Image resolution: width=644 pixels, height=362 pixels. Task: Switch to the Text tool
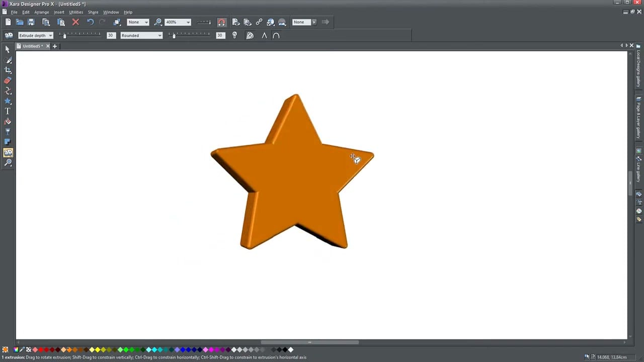tap(8, 111)
